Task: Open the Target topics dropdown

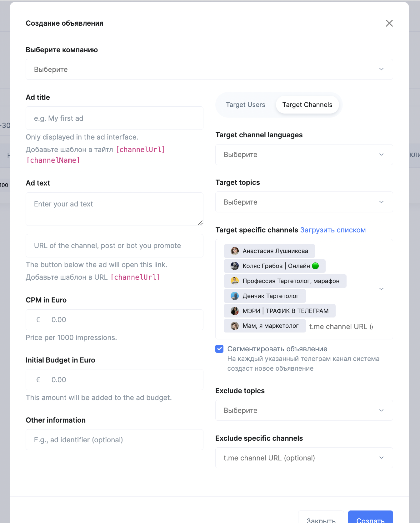Action: [304, 202]
